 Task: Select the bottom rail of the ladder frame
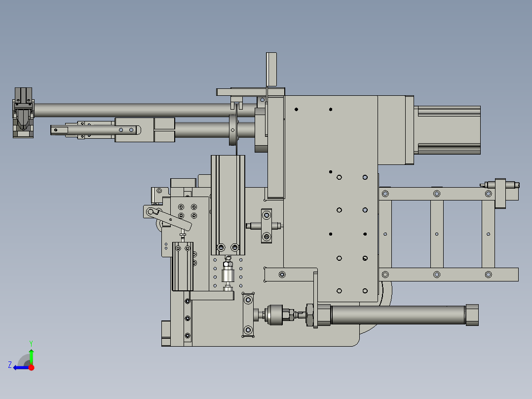pos(449,275)
